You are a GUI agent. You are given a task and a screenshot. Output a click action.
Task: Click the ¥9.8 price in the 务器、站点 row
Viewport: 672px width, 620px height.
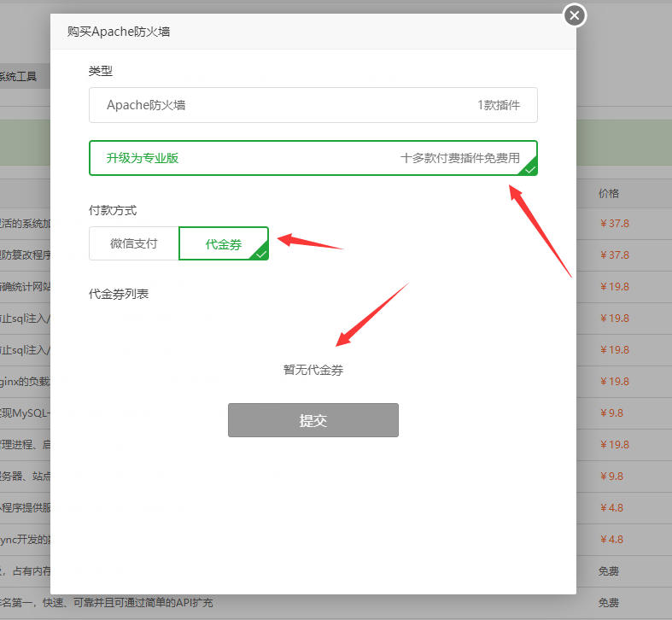611,476
